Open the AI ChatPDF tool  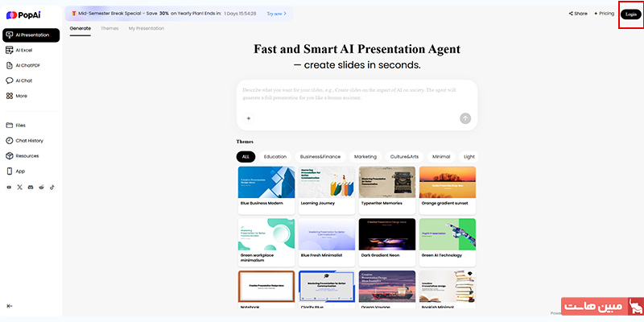coord(27,65)
